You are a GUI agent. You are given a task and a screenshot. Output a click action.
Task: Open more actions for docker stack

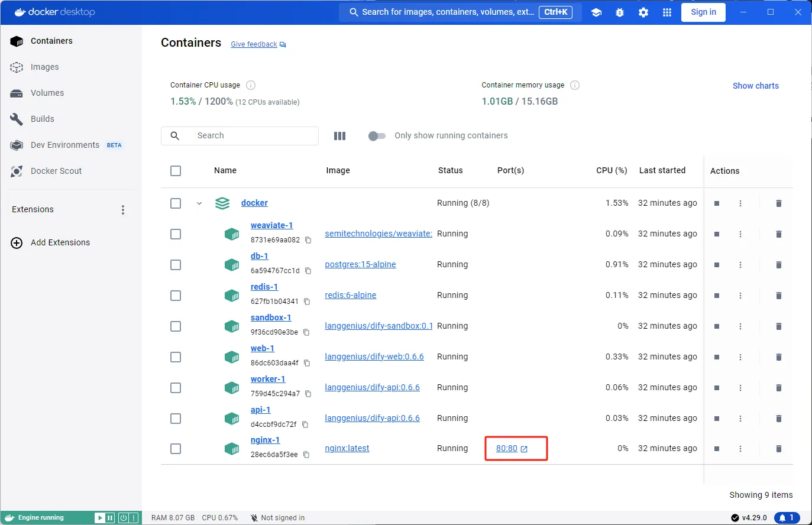(x=740, y=203)
